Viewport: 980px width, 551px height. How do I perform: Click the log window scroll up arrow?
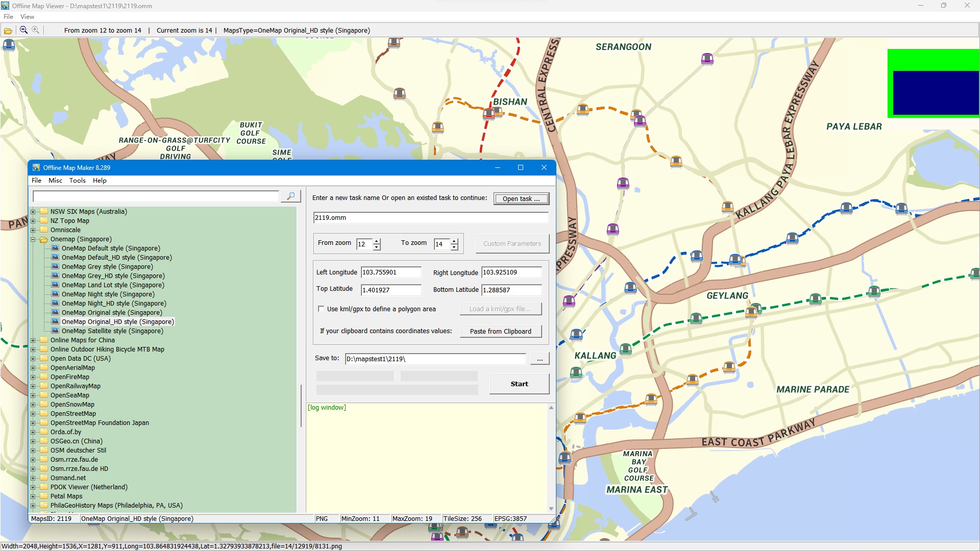(551, 408)
